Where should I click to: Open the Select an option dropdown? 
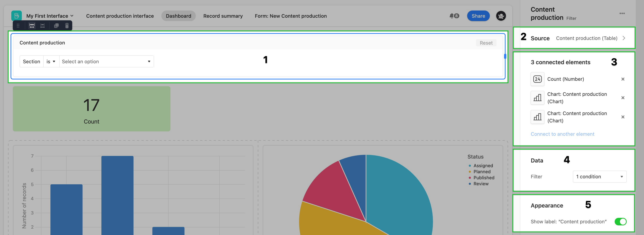click(106, 62)
